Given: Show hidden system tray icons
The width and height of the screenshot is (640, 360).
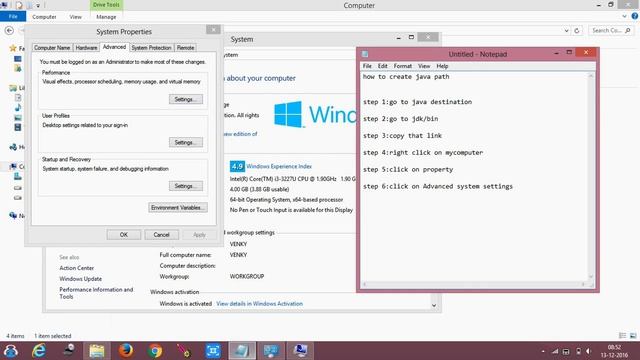Looking at the screenshot, I should click(543, 351).
